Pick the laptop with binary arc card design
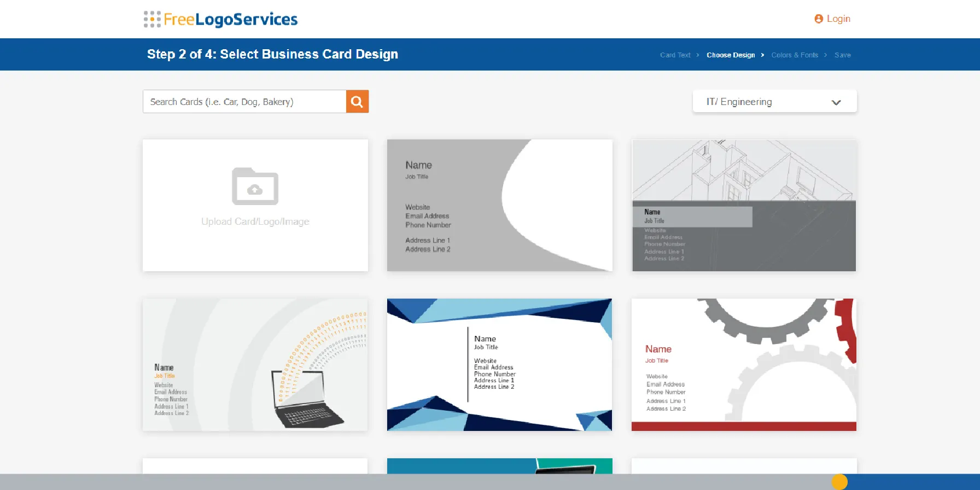The image size is (980, 490). coord(255,364)
